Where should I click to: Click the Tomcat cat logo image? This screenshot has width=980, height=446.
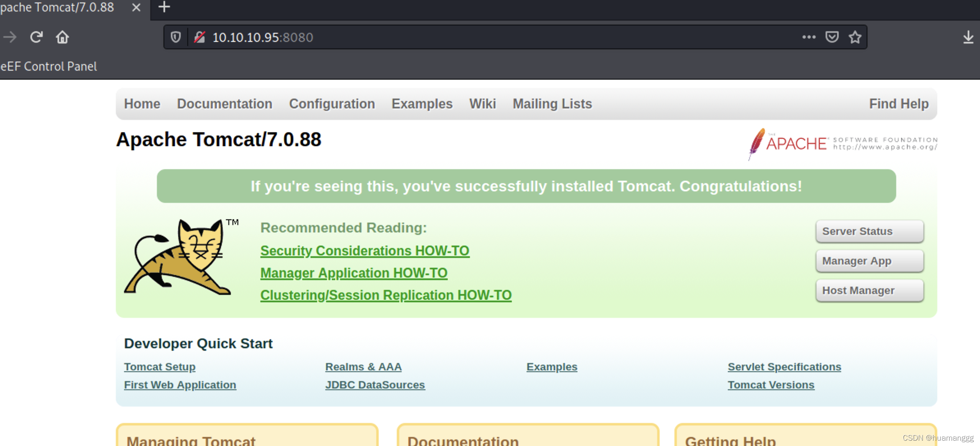[x=181, y=257]
